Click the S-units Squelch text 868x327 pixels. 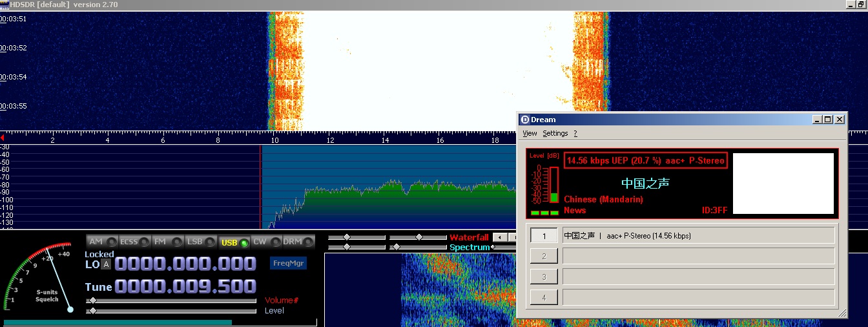pyautogui.click(x=47, y=296)
